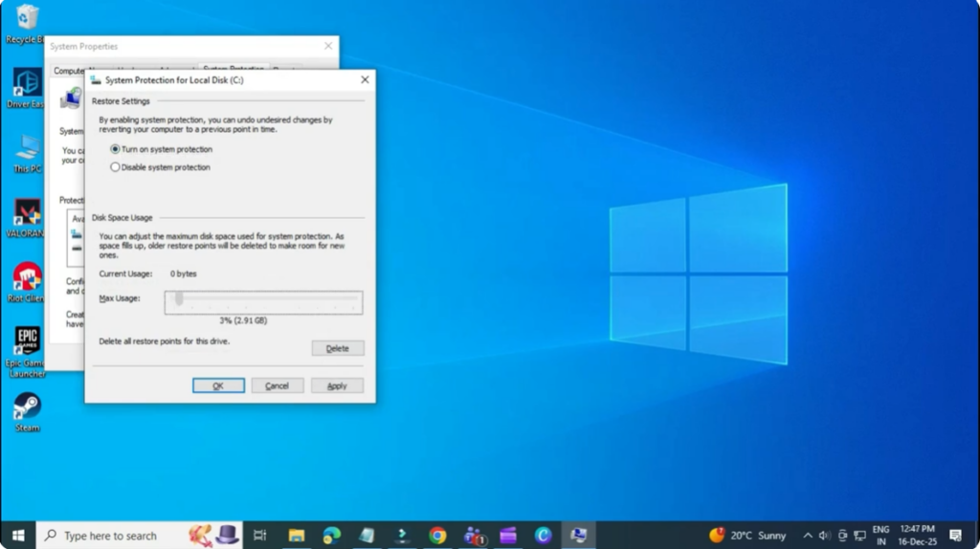980x549 pixels.
Task: Open the Meet Now tray icon
Action: coord(842,536)
